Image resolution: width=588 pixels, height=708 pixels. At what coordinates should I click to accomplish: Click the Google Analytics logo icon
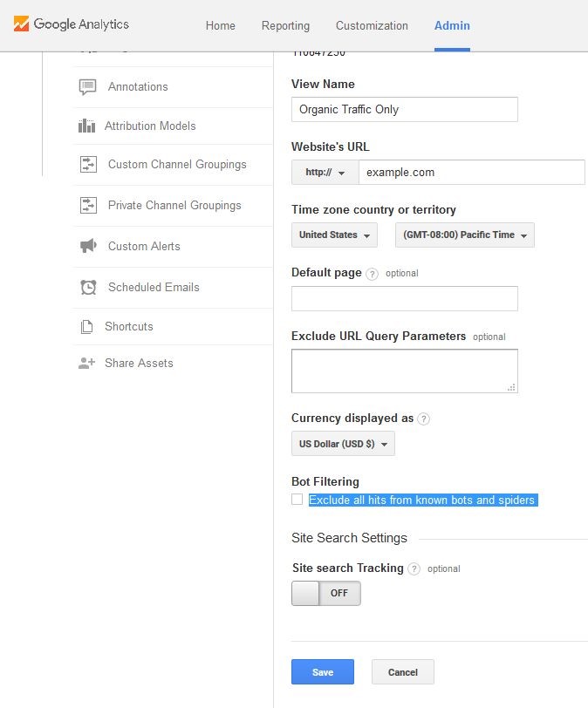pyautogui.click(x=21, y=24)
